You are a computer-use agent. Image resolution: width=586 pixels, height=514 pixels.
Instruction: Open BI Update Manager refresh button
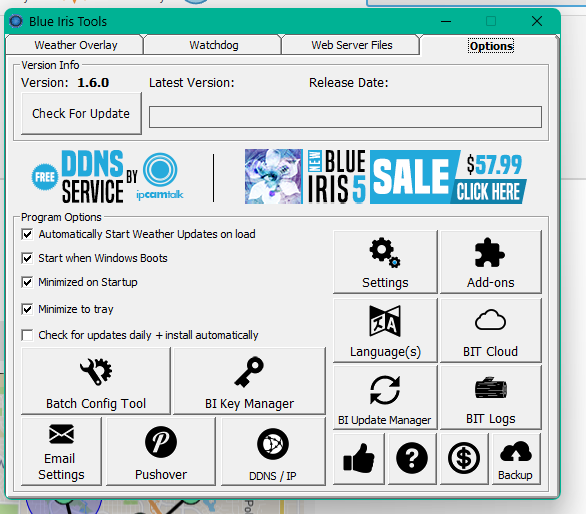click(x=385, y=397)
